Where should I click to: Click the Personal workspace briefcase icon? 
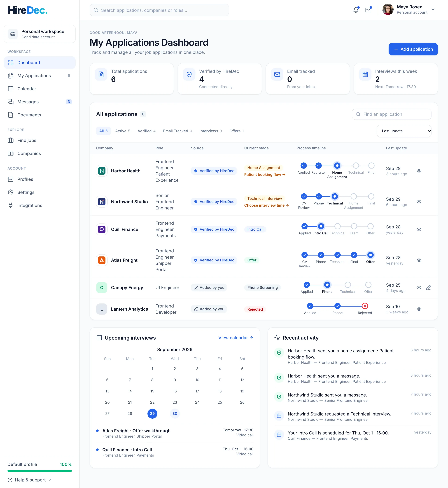pyautogui.click(x=13, y=34)
